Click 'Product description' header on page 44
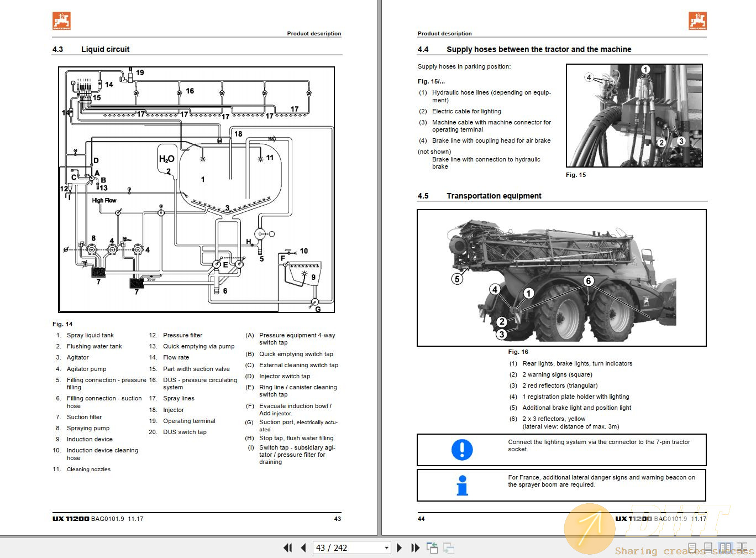 pos(445,33)
